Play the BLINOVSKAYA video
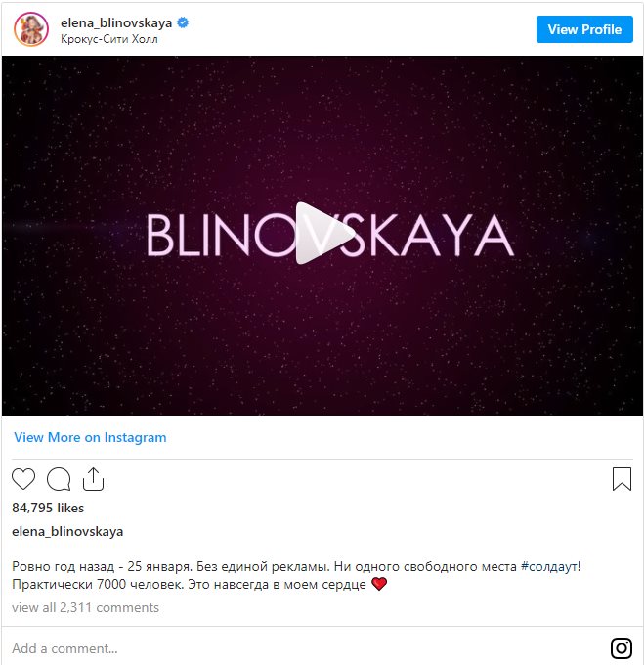 324,234
